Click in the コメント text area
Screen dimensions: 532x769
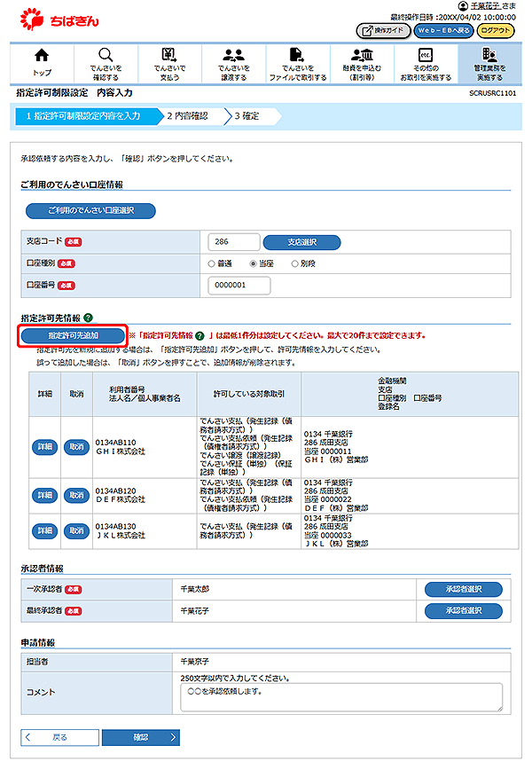341,697
